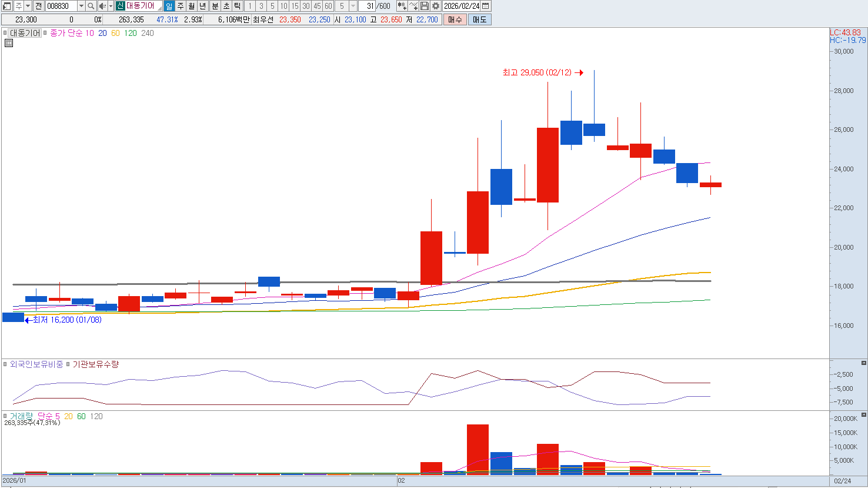Toggle the 종가 단순 moving average marker

tap(45, 33)
